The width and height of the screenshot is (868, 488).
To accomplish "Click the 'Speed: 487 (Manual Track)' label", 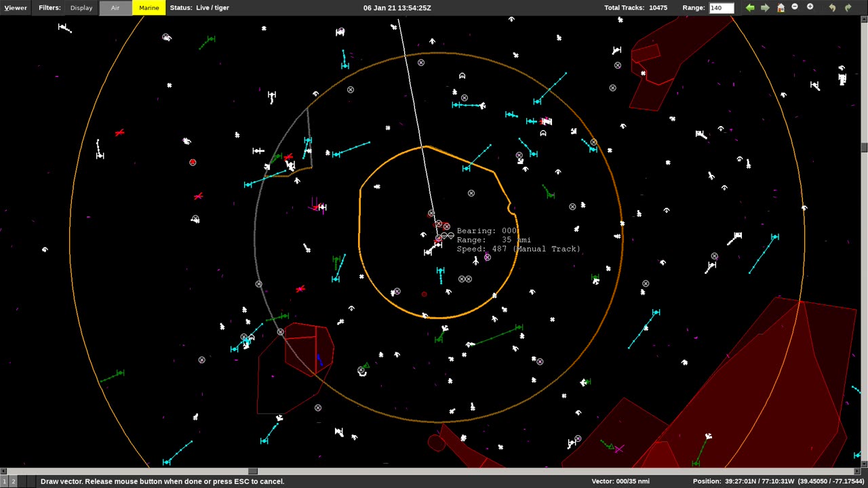I will click(519, 249).
